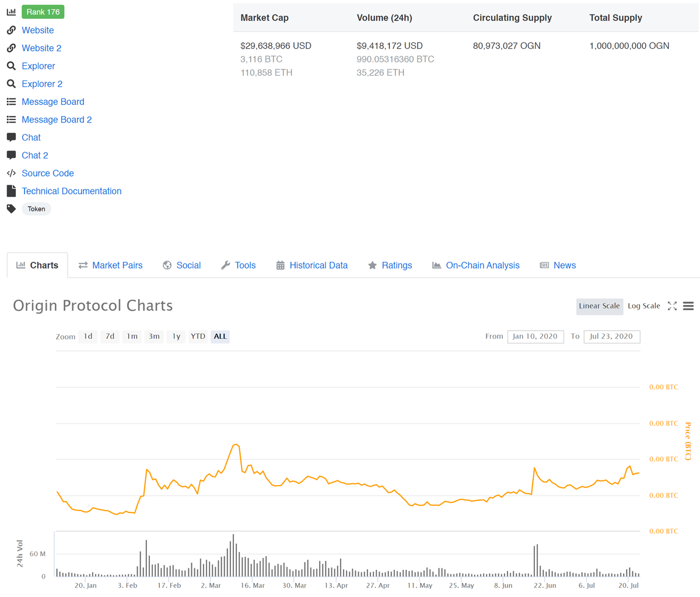Set chart zoom to ALL

tap(220, 336)
